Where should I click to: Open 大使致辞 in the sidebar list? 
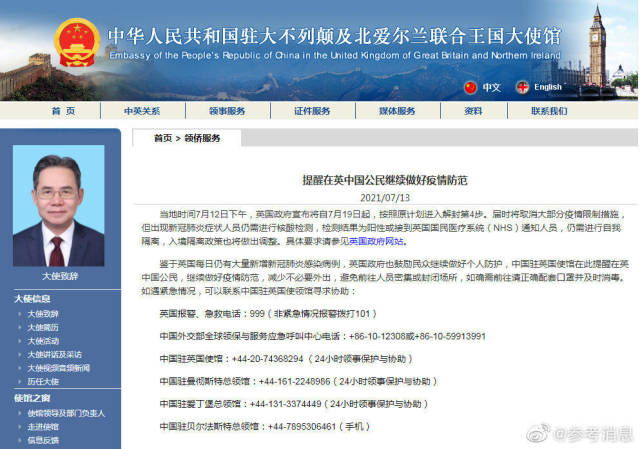pyautogui.click(x=43, y=314)
